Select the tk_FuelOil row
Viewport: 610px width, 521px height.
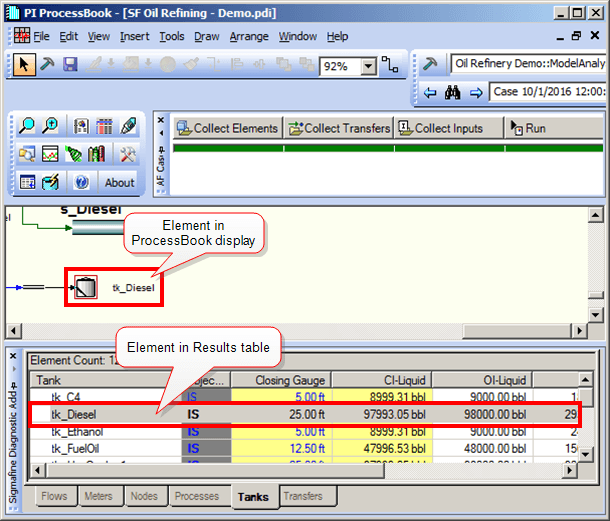pos(303,448)
